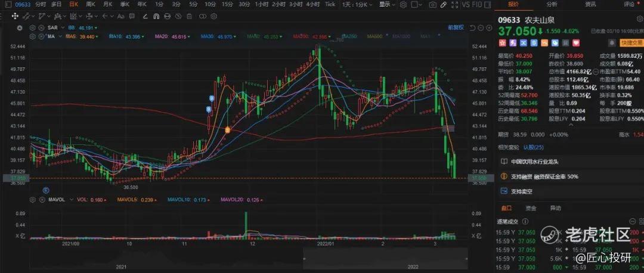Toggle the VS compare mode
Image resolution: width=644 pixels, height=273 pixels.
click(466, 5)
